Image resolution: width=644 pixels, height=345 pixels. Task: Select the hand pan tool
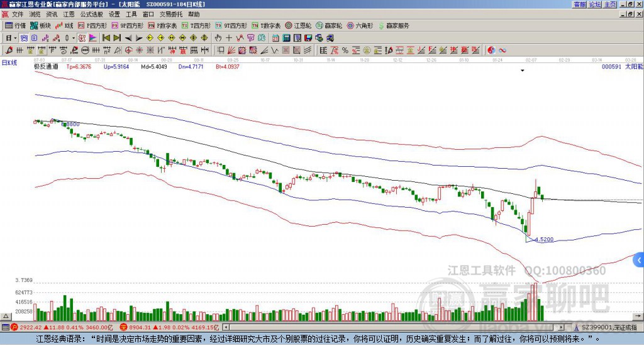pyautogui.click(x=218, y=38)
